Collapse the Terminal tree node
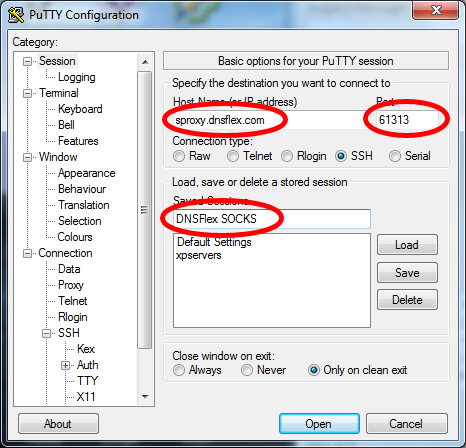This screenshot has width=466, height=448. 27,93
